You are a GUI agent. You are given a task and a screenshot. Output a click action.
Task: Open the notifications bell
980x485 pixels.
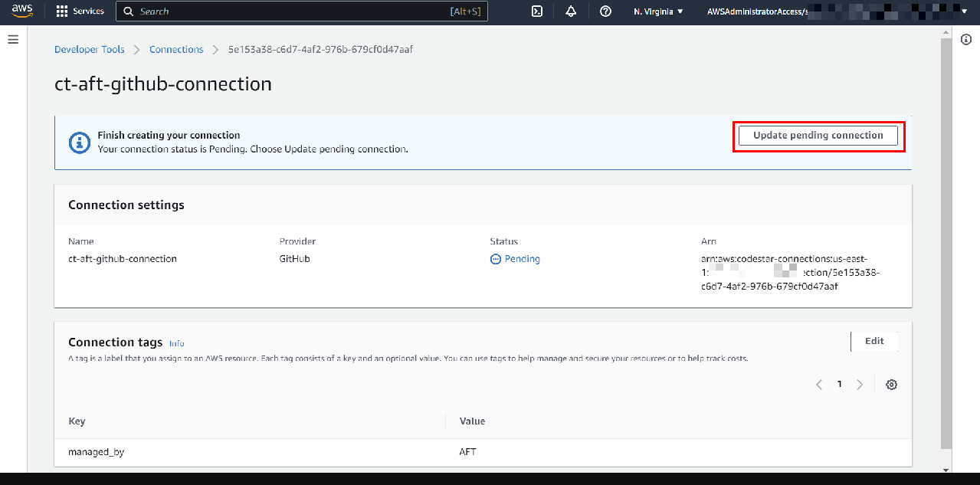(571, 11)
